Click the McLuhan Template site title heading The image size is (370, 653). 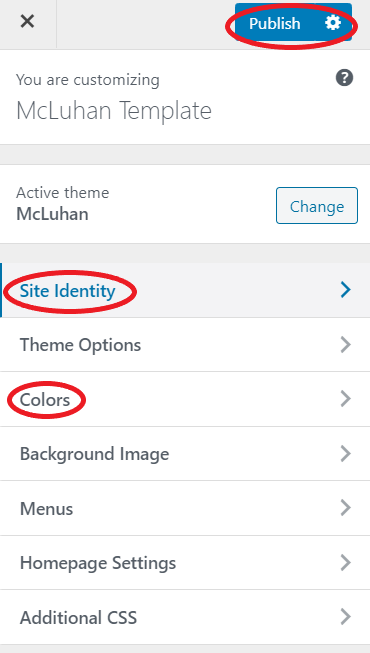pos(114,111)
